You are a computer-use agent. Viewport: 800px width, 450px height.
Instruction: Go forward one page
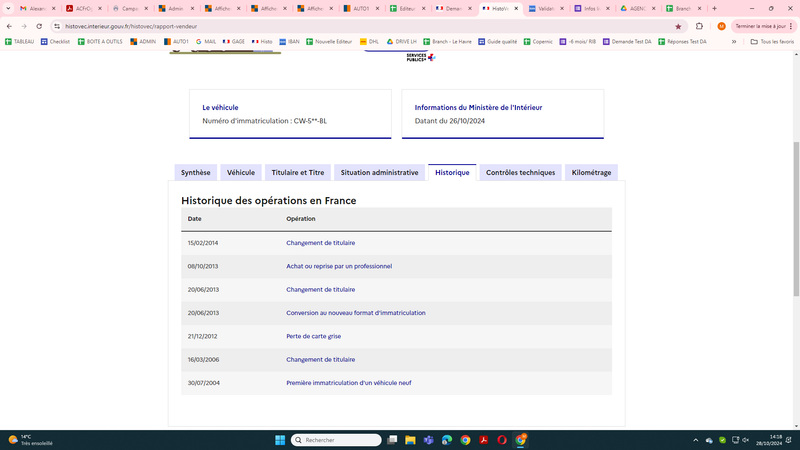(x=24, y=26)
